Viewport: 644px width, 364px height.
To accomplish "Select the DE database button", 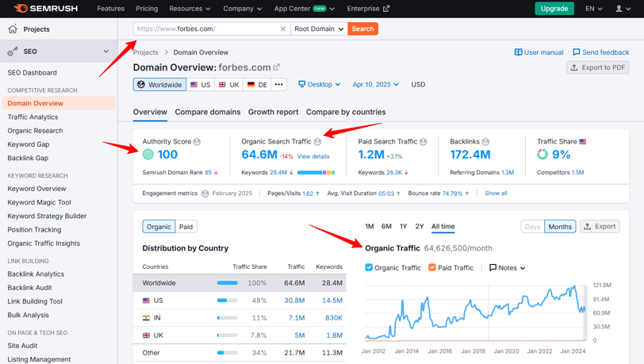I will 257,85.
